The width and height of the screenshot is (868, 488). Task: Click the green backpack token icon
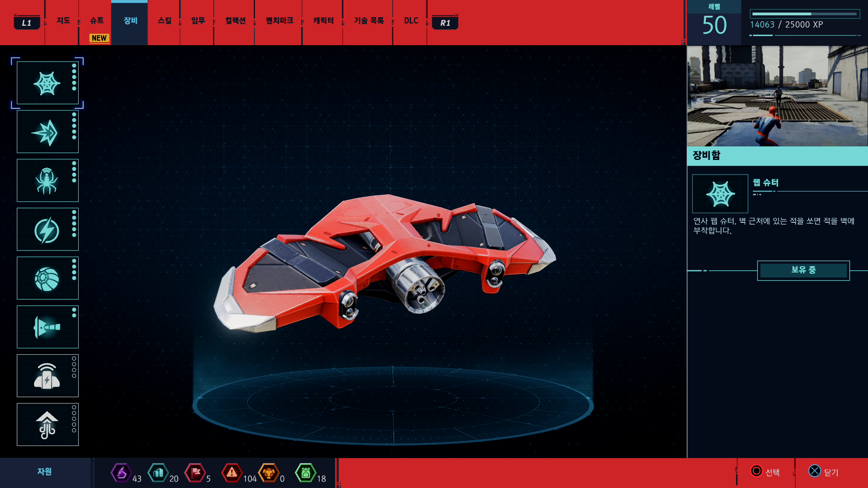coord(306,473)
